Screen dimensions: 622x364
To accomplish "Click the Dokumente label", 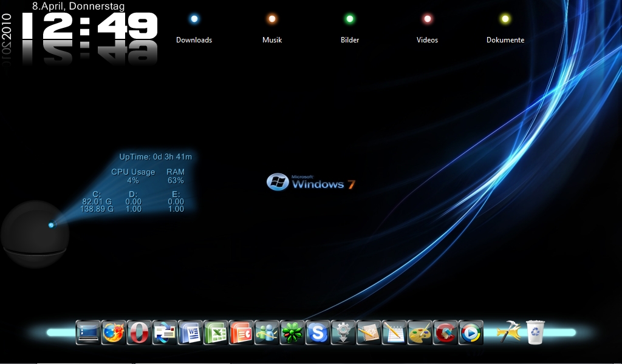I will tap(505, 40).
